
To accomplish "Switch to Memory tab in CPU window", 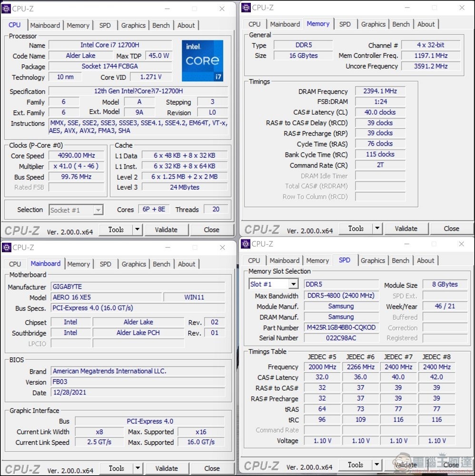I will click(78, 26).
